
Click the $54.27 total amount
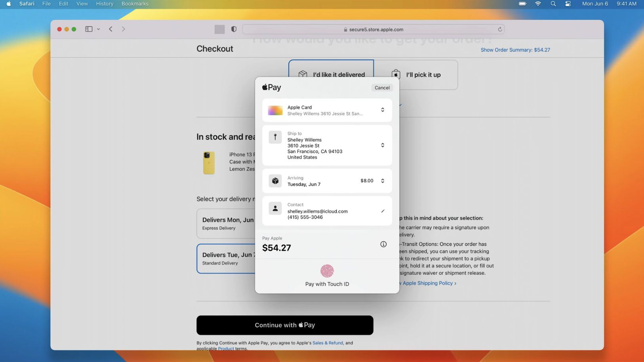[x=276, y=248]
